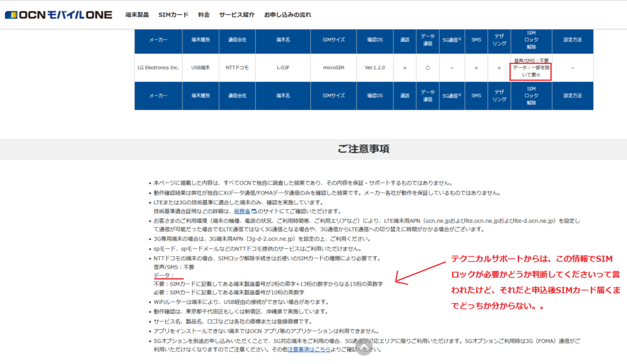Select the USB端末 cell

point(200,68)
